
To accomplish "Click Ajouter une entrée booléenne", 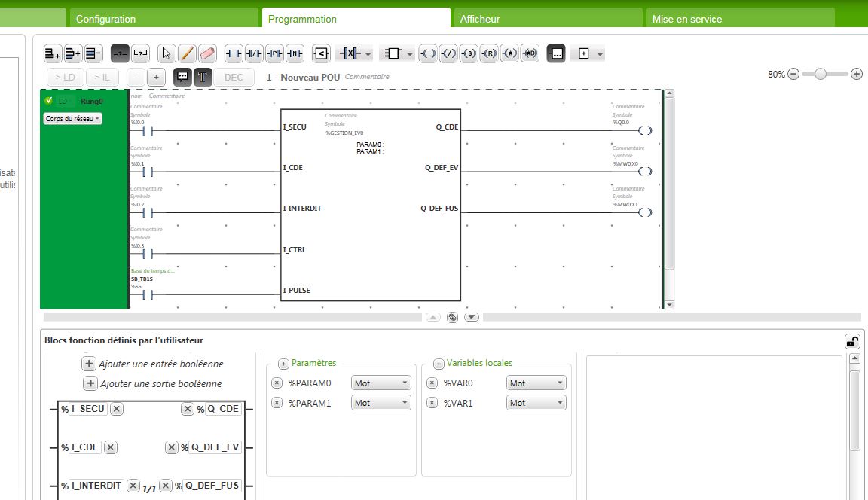I will (x=153, y=364).
